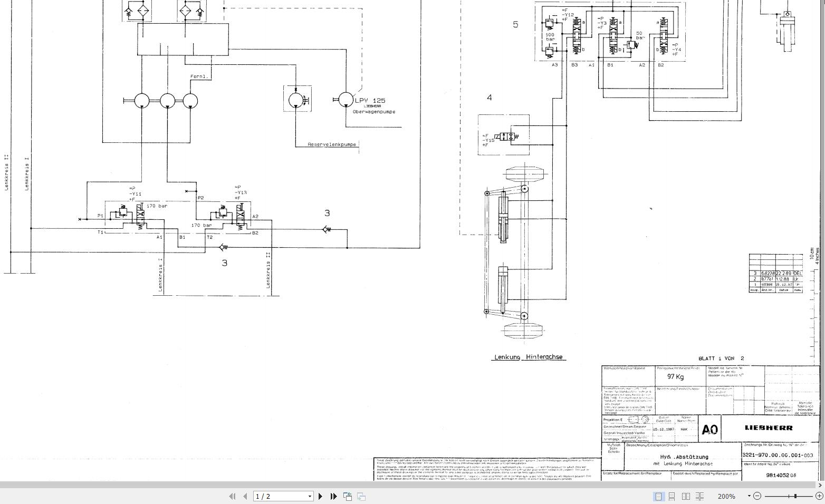Enable continuous facing layout mode
Viewport: 825px width, 504px height.
point(700,496)
